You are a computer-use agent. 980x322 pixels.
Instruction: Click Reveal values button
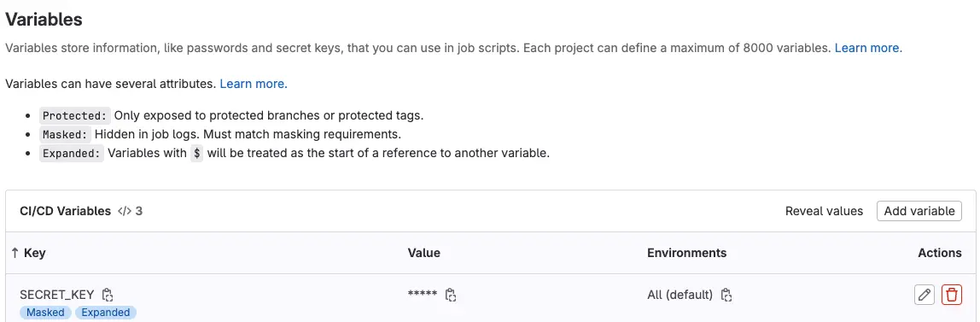[x=824, y=211]
